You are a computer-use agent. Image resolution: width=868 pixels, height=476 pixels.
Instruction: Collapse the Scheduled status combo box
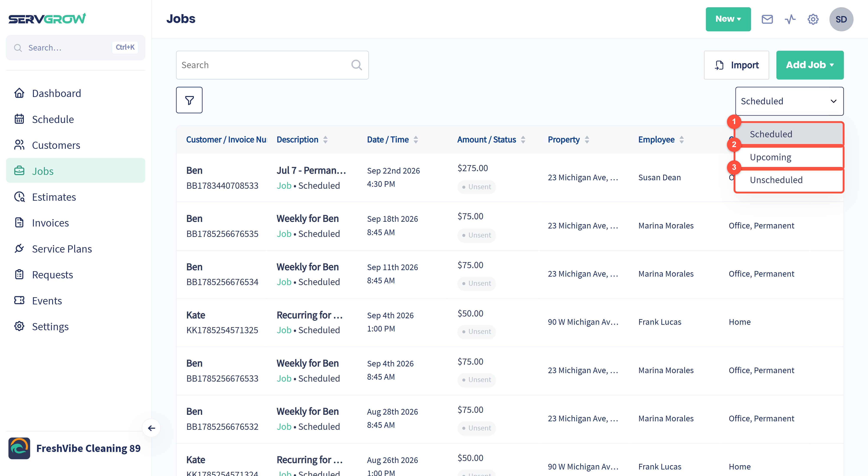pyautogui.click(x=789, y=101)
